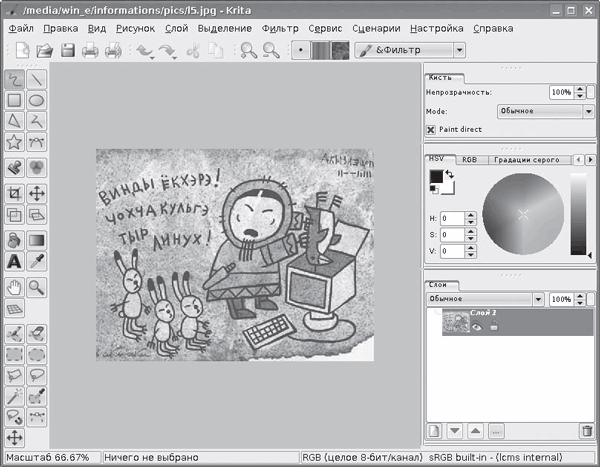Click the zoom magnifier tool in toolbox
This screenshot has height=467, width=600.
(37, 287)
